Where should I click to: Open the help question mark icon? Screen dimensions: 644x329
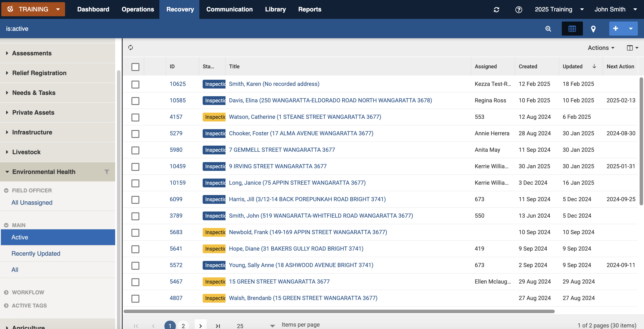coord(518,9)
